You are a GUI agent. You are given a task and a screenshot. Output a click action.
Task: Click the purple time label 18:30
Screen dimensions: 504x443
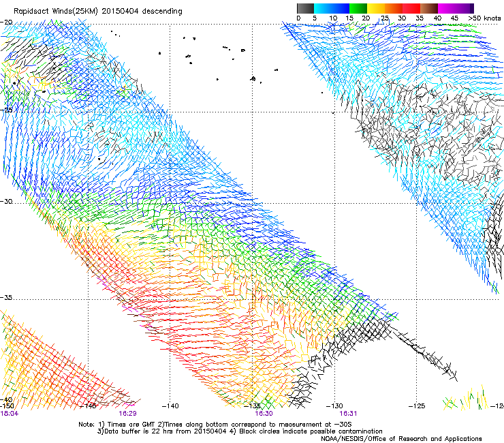click(264, 414)
